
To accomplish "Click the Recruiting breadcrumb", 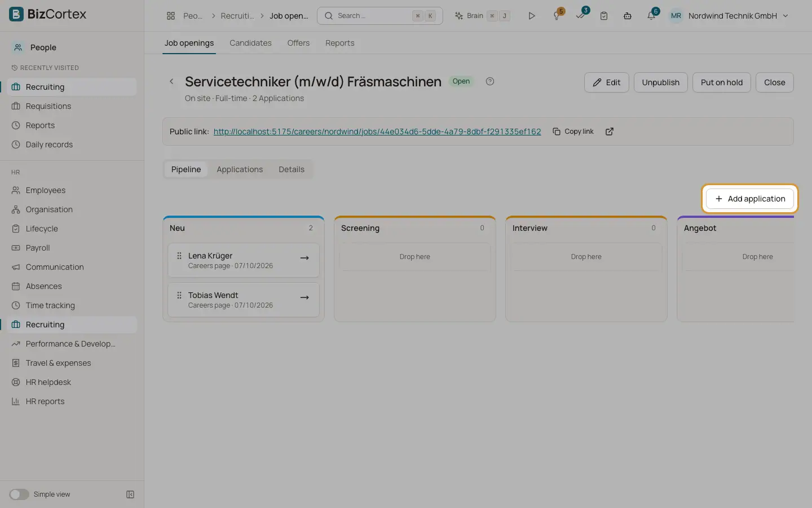I will [x=237, y=16].
